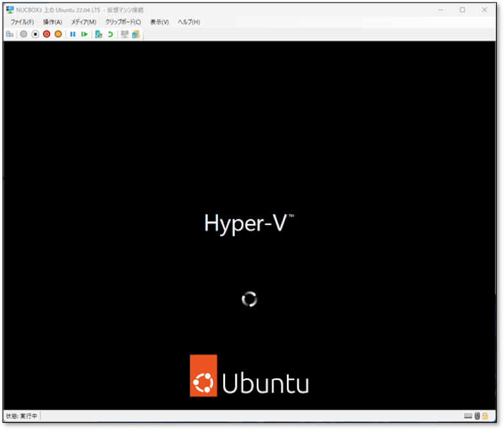The width and height of the screenshot is (504, 430).
Task: Click the VM connection icon in the title bar
Action: [x=10, y=10]
